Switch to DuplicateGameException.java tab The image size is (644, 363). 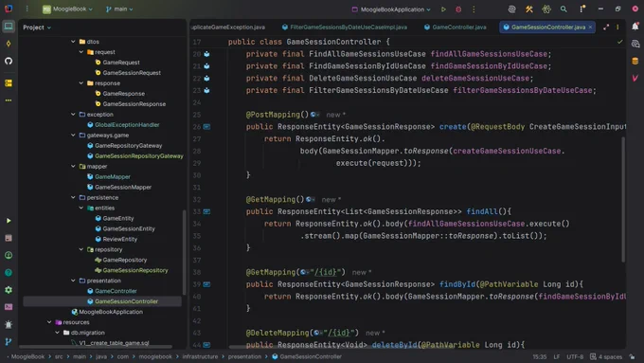pos(228,27)
